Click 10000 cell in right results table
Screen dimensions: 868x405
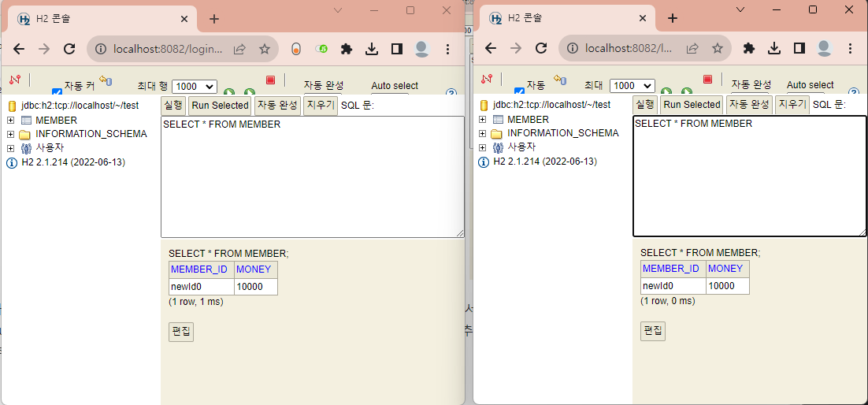[x=728, y=286]
